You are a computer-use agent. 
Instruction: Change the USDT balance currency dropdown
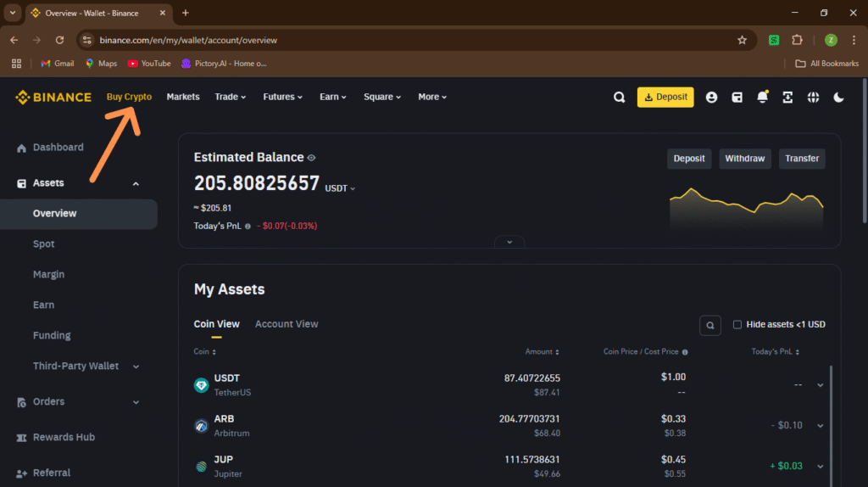point(340,188)
